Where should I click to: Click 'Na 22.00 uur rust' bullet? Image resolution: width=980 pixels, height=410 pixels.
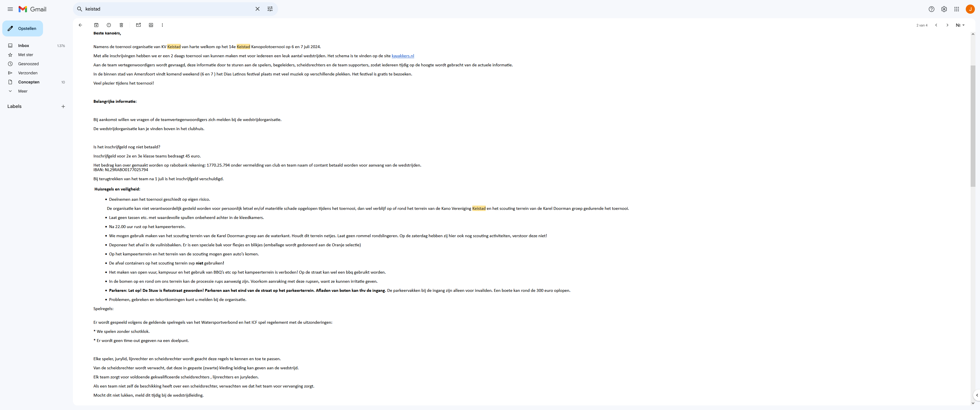(147, 227)
